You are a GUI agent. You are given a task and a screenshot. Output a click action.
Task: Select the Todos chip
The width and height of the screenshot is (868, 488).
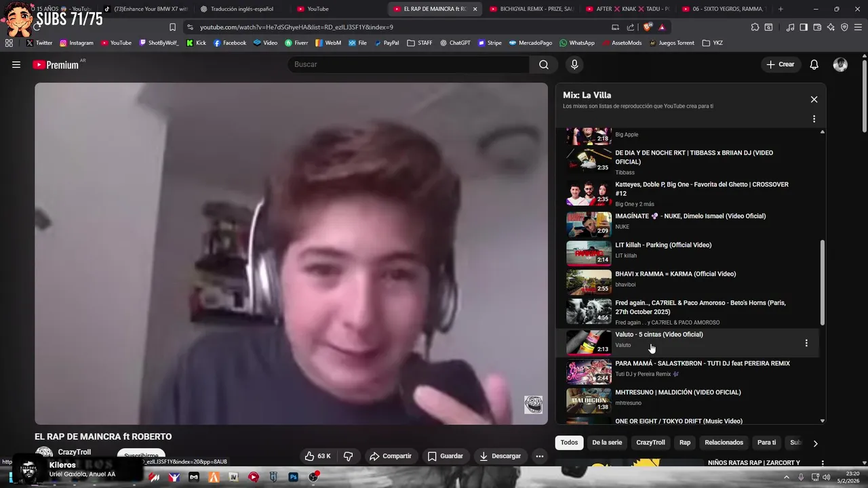click(570, 443)
